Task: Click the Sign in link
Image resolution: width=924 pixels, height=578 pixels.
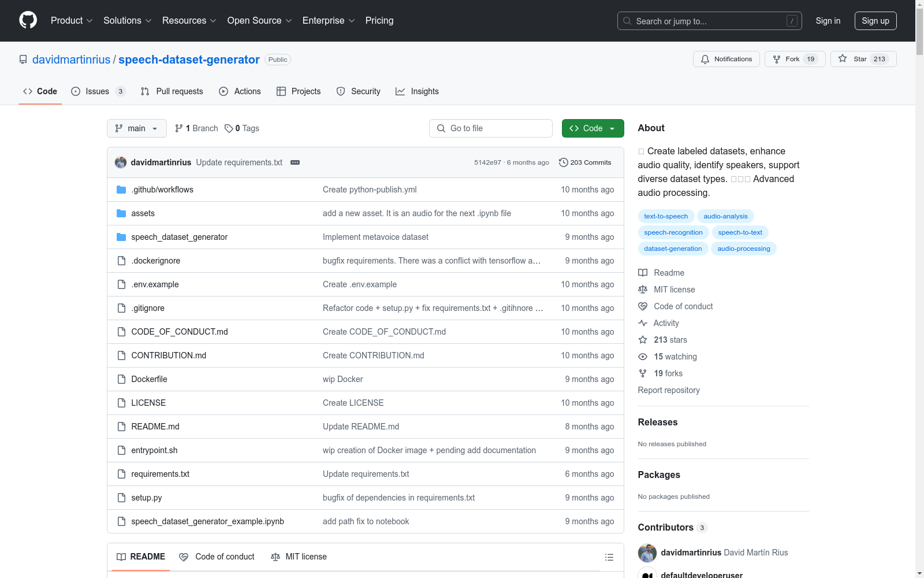Action: tap(828, 21)
